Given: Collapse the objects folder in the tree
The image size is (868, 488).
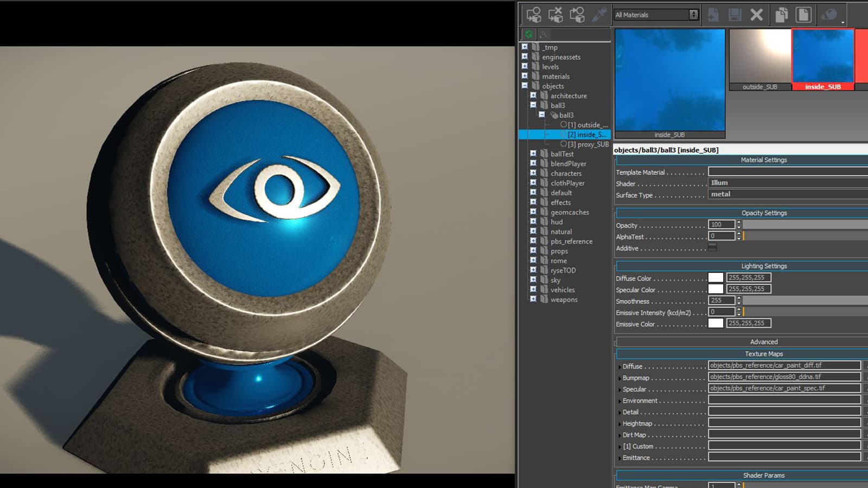Looking at the screenshot, I should (524, 86).
